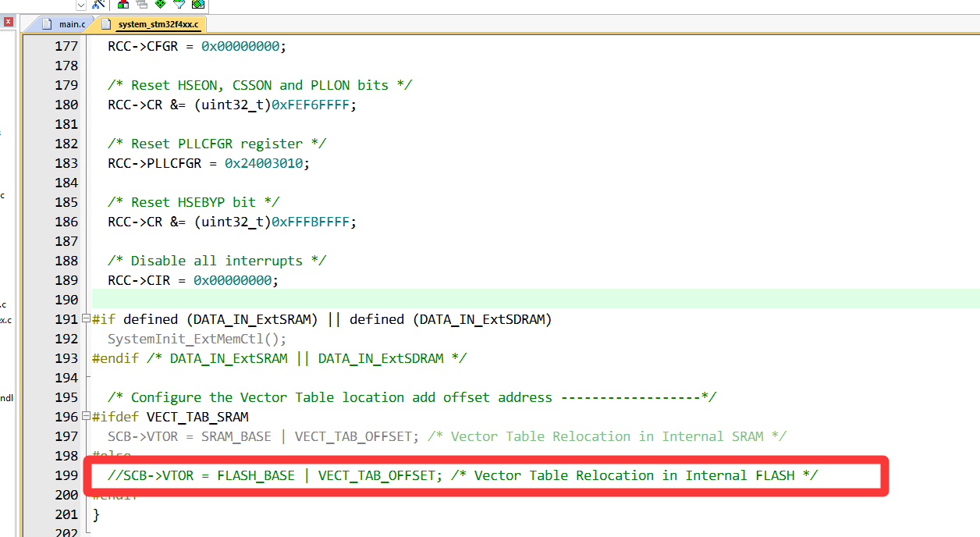Click the closing brace on line 201
This screenshot has height=537, width=980.
coord(96,514)
